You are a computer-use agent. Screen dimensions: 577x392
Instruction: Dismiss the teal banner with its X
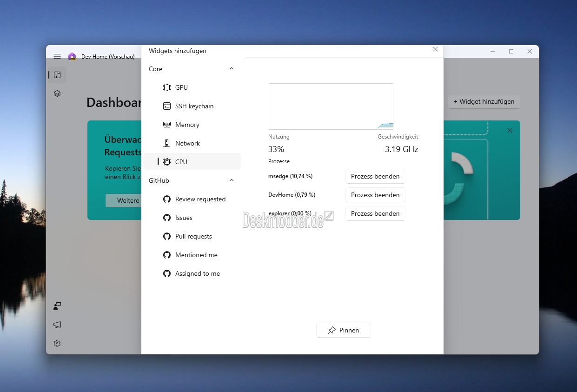510,131
